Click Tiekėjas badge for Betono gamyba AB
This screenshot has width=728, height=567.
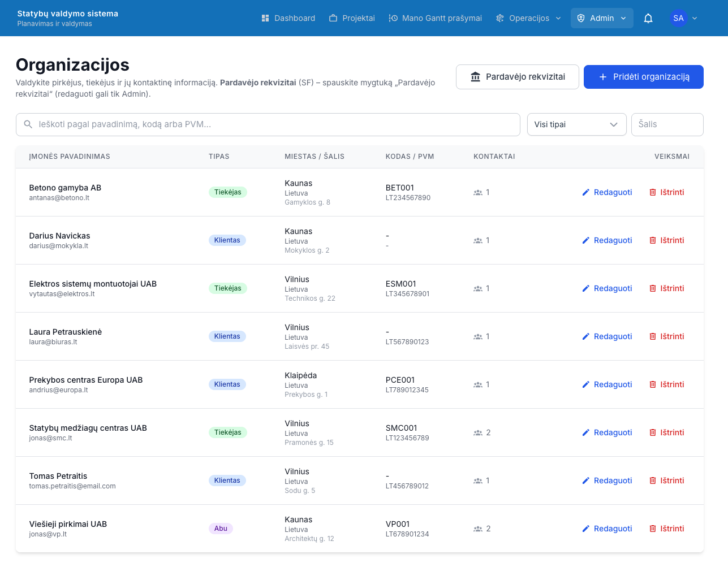tap(228, 192)
